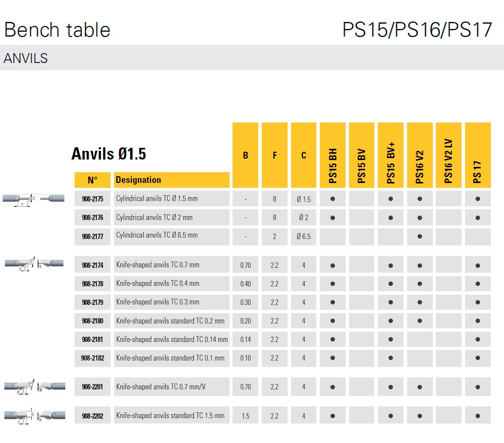Select the part number 908-2182

[93, 358]
